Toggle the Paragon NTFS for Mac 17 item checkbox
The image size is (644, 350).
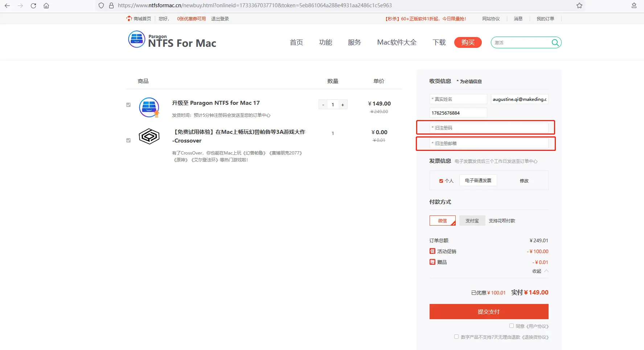128,105
